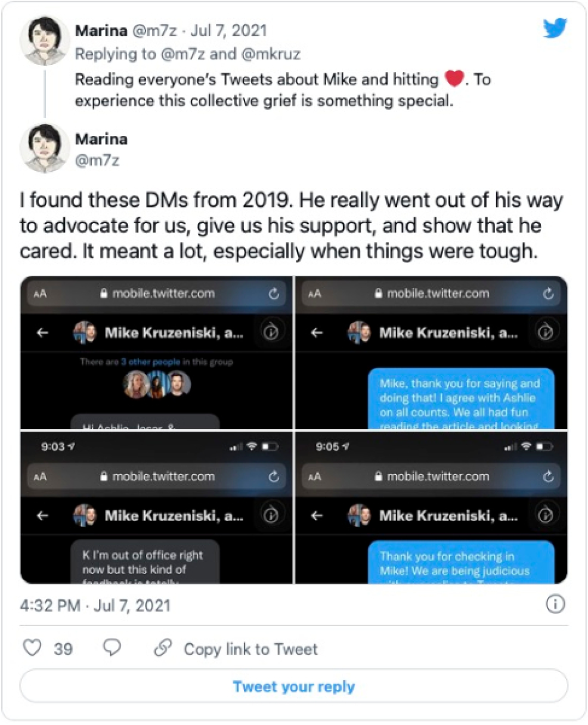The image size is (588, 725).
Task: Click the main tweet text about DMs from 2019
Action: coord(291,225)
